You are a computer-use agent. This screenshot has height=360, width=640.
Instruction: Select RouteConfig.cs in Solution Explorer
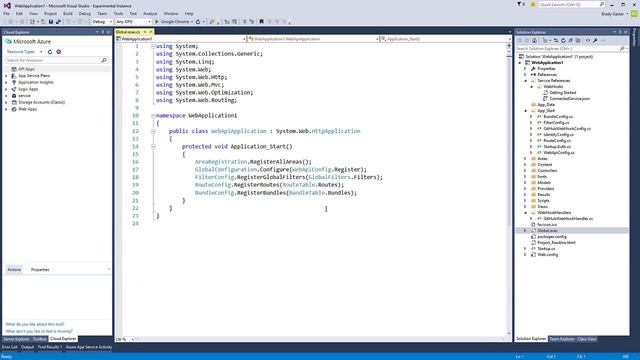click(557, 140)
